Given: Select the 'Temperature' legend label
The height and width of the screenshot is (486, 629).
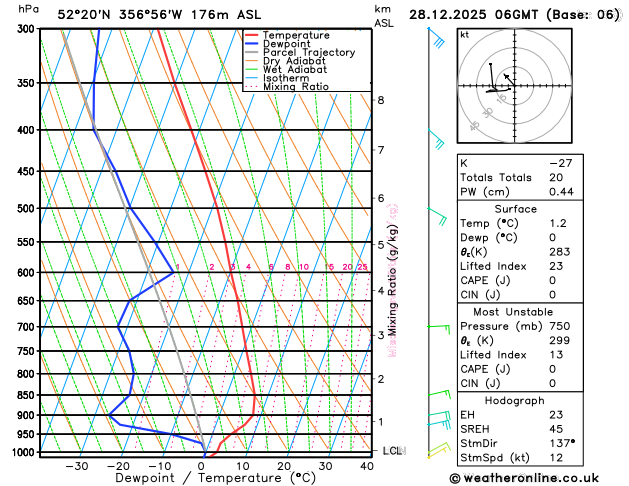Looking at the screenshot, I should (x=296, y=35).
